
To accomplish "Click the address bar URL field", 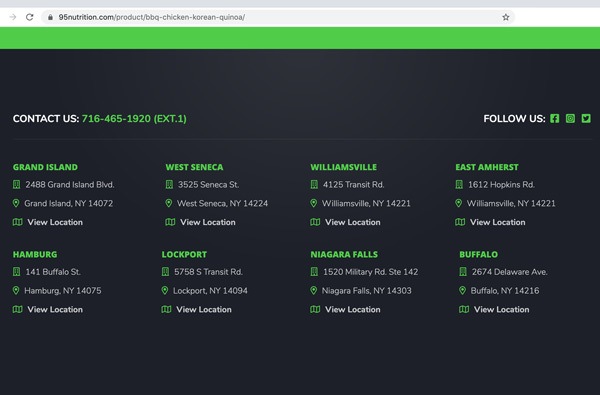I will pos(278,17).
